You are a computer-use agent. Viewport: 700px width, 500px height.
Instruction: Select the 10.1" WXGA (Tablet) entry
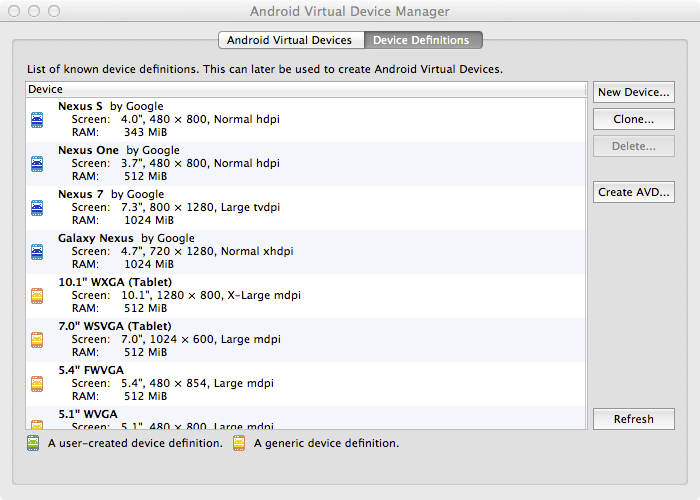pyautogui.click(x=306, y=296)
